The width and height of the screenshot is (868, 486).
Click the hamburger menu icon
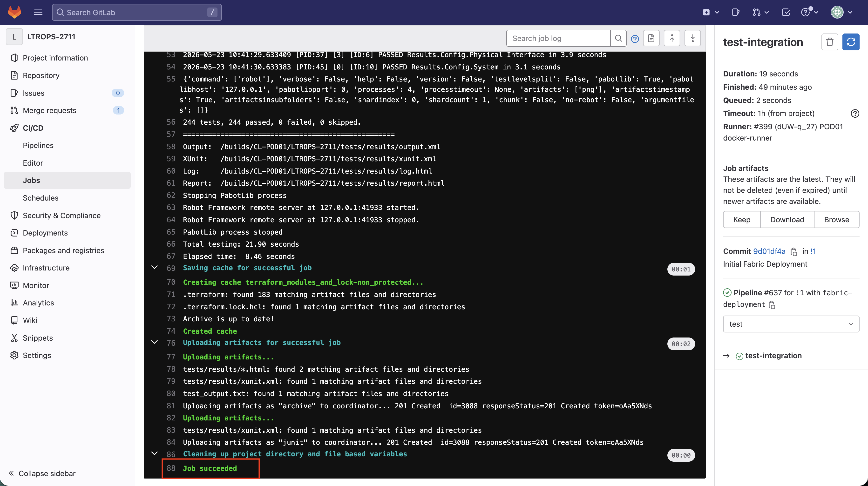(x=38, y=13)
